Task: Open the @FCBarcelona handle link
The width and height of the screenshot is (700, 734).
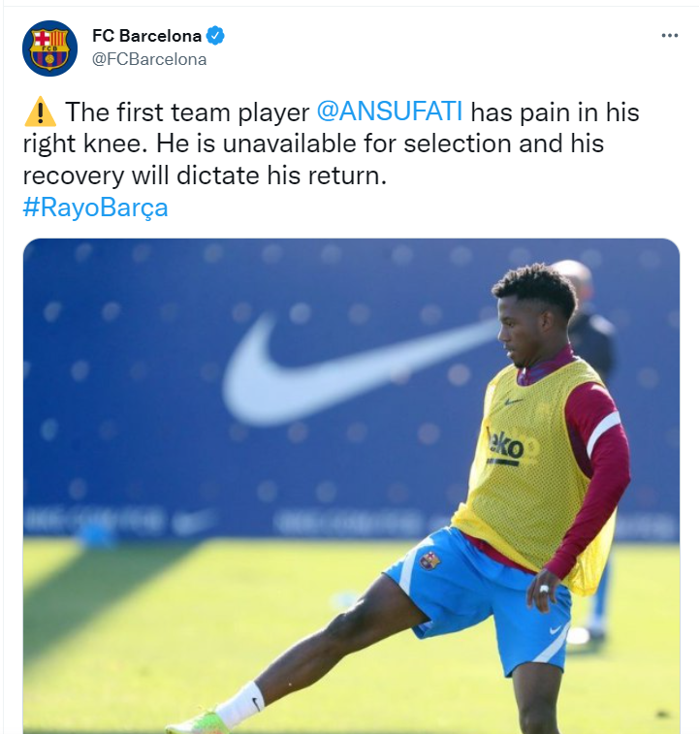Action: coord(149,59)
